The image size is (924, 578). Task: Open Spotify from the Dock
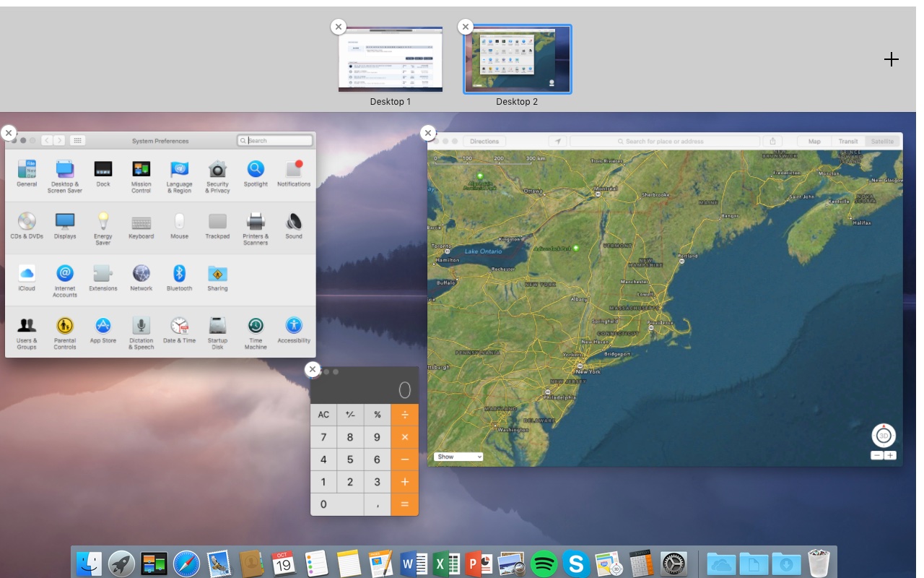[x=544, y=564]
